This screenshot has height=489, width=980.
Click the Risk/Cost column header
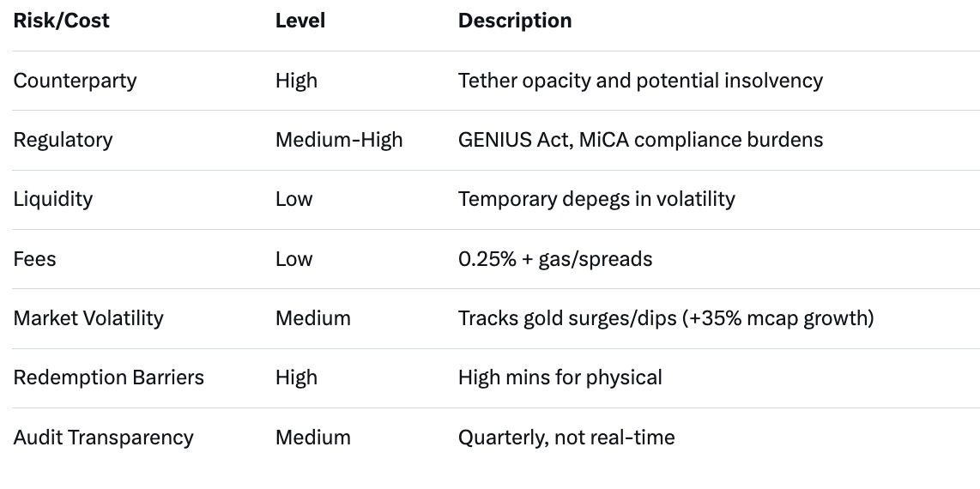pyautogui.click(x=61, y=21)
